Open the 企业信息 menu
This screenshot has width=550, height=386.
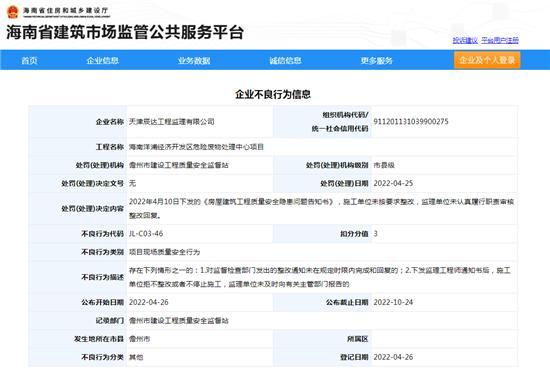[102, 60]
